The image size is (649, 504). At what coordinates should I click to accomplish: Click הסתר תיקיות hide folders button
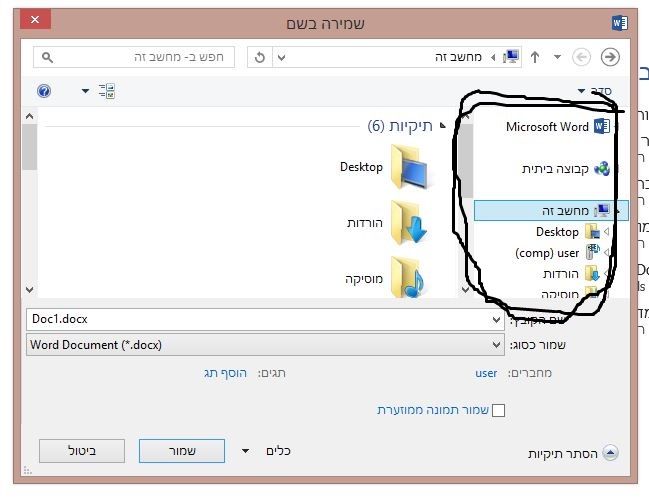tap(573, 454)
